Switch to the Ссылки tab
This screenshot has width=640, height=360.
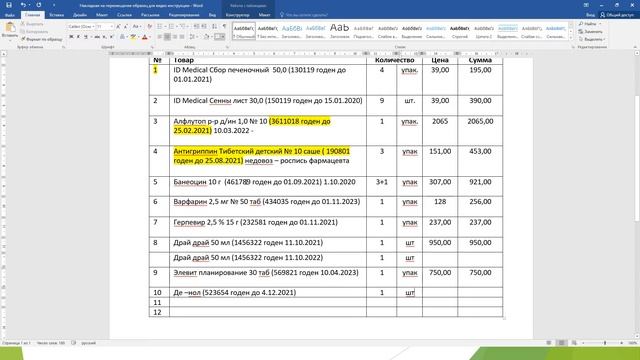click(x=124, y=15)
